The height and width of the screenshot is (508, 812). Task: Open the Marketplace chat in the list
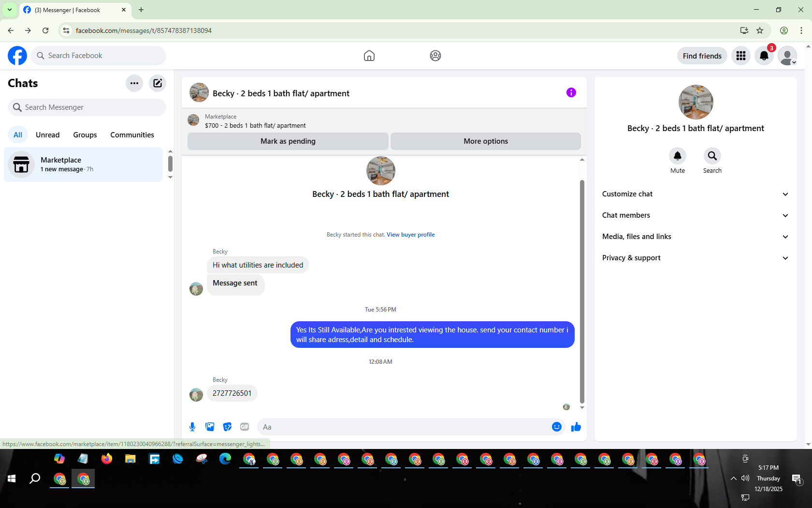(84, 164)
